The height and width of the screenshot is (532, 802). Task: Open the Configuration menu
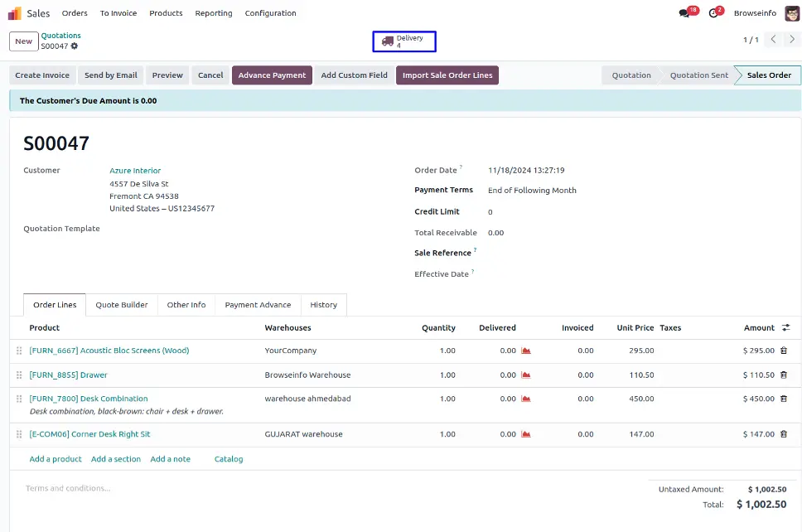[270, 13]
